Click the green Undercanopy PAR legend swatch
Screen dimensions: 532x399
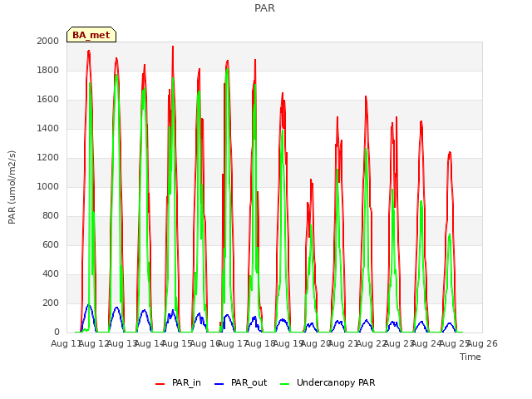285,384
